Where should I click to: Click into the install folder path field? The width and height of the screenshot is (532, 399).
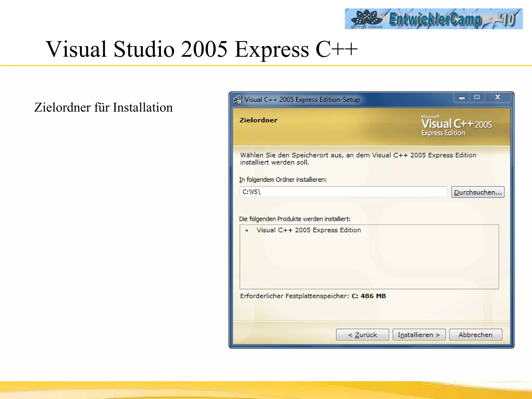point(343,192)
